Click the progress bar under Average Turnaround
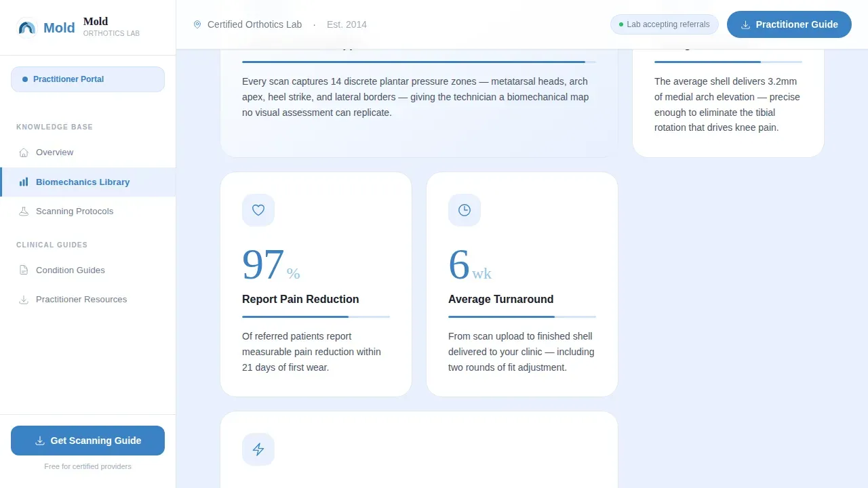 (522, 317)
